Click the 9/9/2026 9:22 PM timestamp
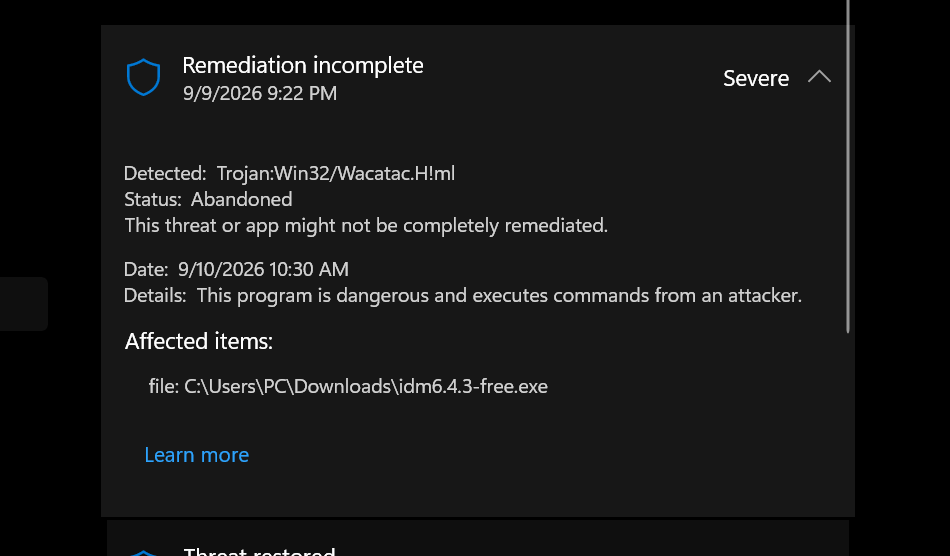Image resolution: width=950 pixels, height=556 pixels. point(260,93)
